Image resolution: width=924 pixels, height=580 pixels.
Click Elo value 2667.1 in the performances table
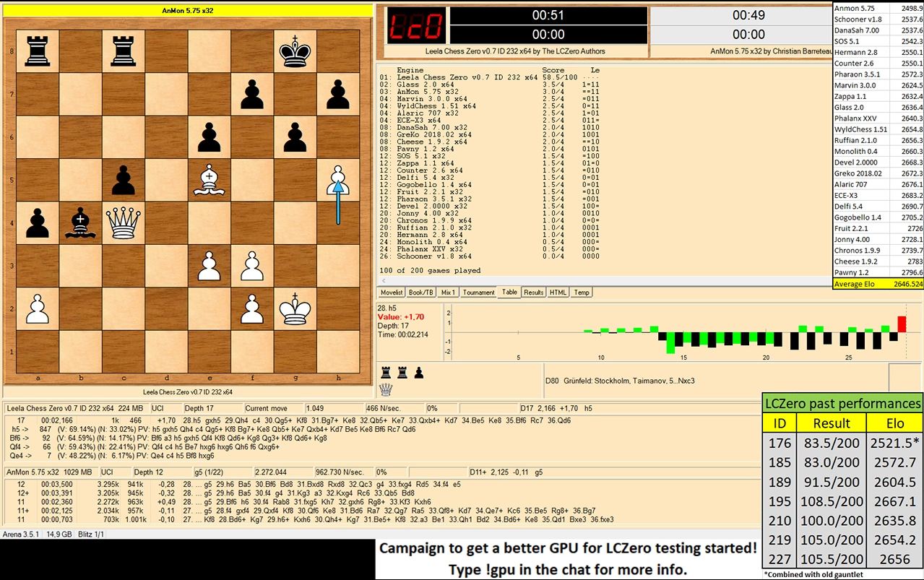click(894, 501)
